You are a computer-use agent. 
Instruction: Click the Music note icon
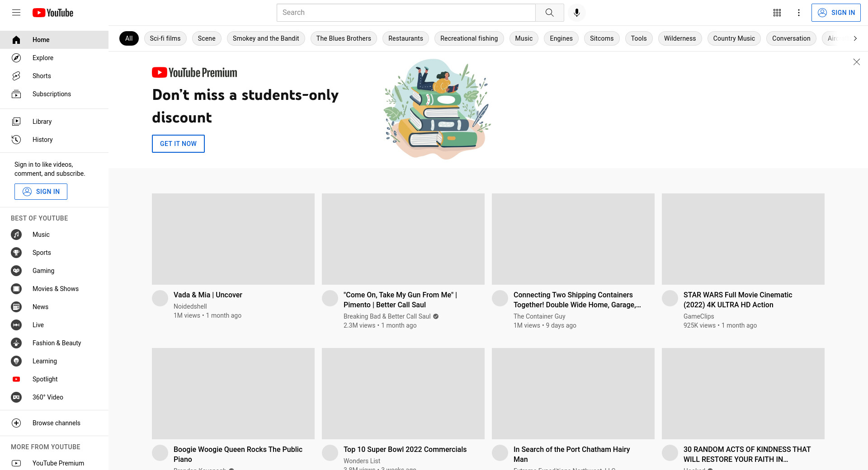point(16,235)
